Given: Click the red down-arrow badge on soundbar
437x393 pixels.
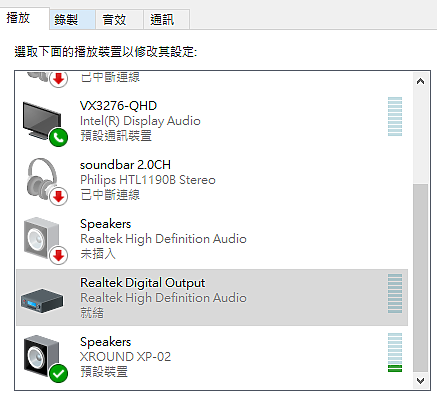Looking at the screenshot, I should click(59, 196).
